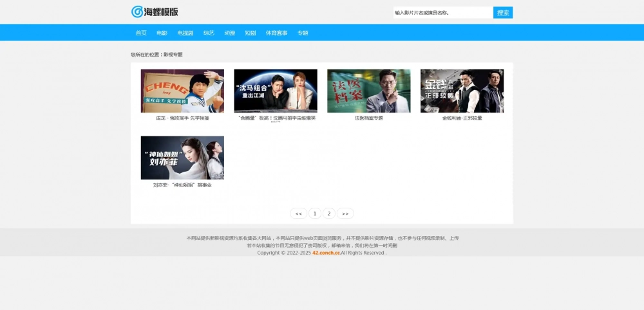The image size is (644, 310).
Task: Go to previous page with << button
Action: (298, 214)
